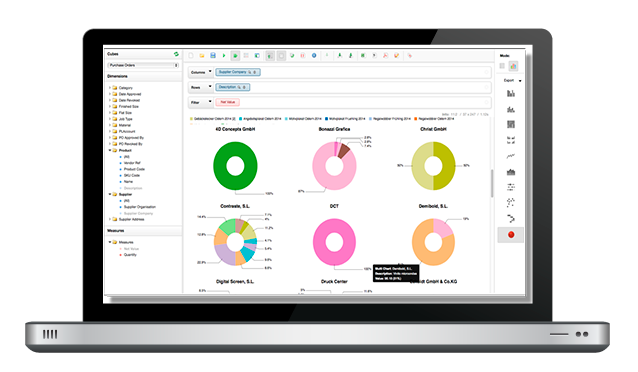The height and width of the screenshot is (372, 638).
Task: Collapse the Product dimension folder
Action: (x=110, y=150)
